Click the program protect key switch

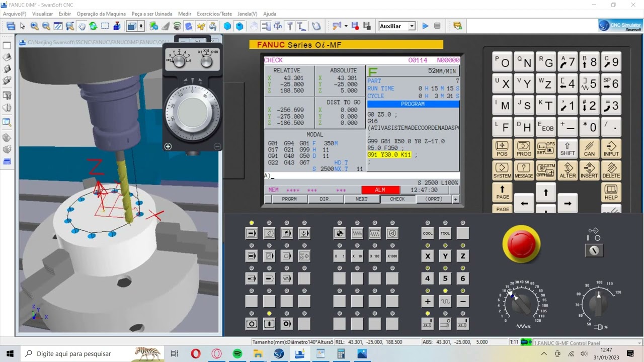click(x=594, y=250)
